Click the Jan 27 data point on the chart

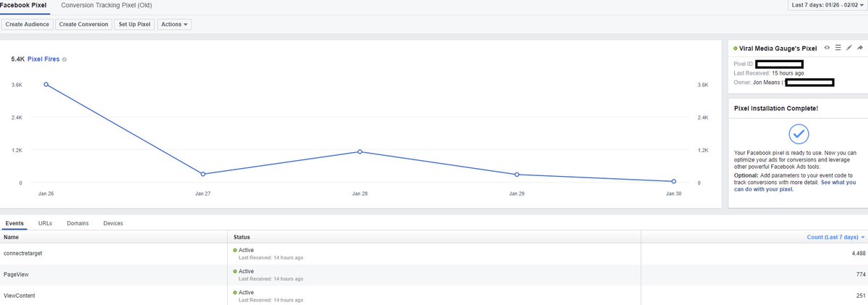(x=203, y=174)
